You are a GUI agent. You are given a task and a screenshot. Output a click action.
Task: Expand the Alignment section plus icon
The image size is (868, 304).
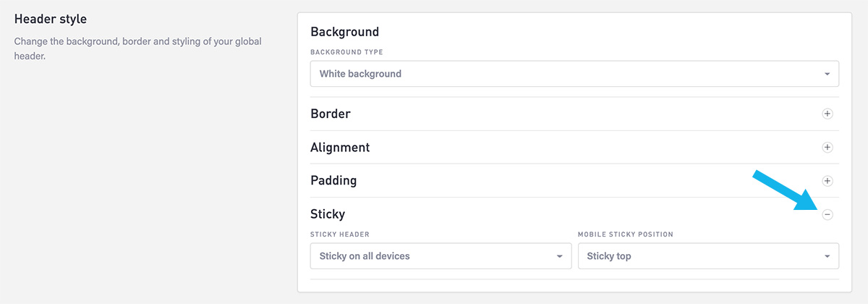tap(827, 147)
